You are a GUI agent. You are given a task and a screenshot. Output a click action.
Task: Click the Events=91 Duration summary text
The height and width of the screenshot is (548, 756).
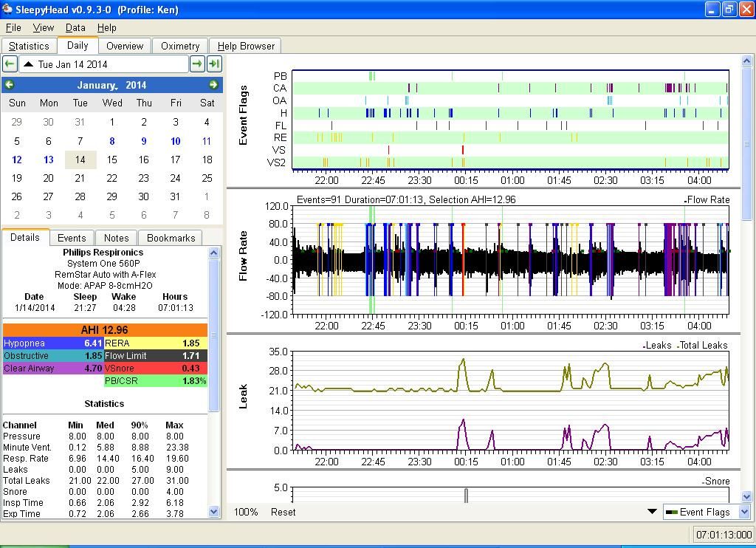pos(406,199)
